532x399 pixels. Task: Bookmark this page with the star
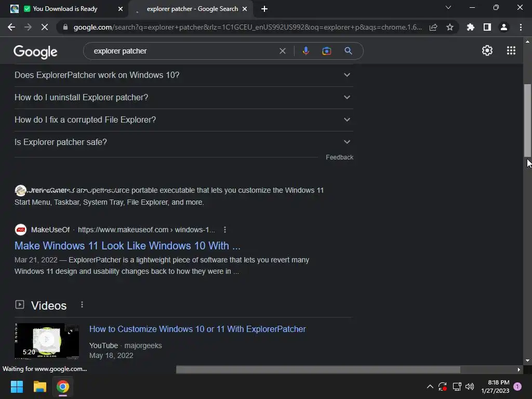450,27
